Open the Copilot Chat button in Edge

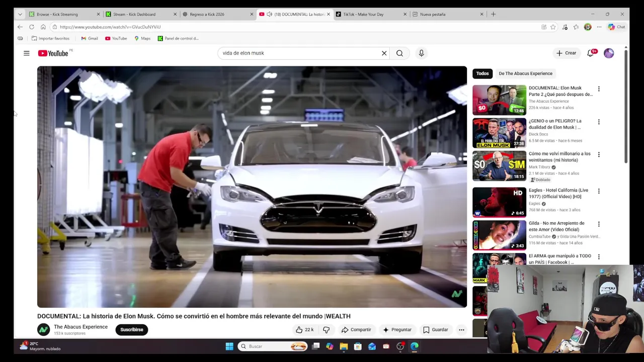(616, 27)
